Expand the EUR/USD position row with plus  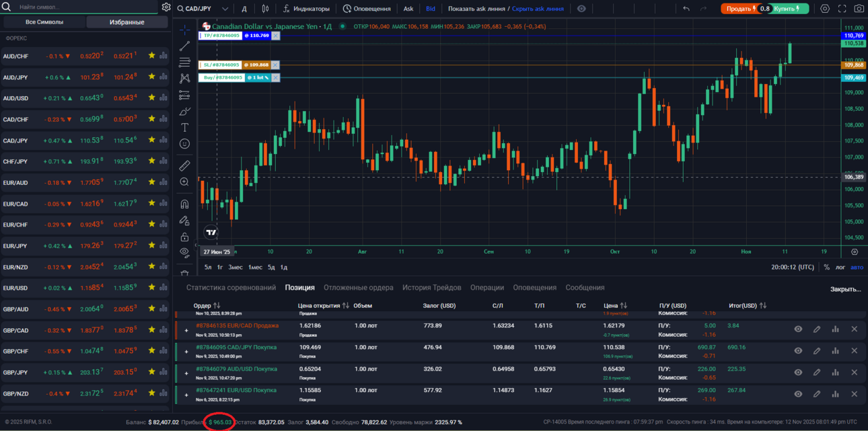[x=186, y=395]
